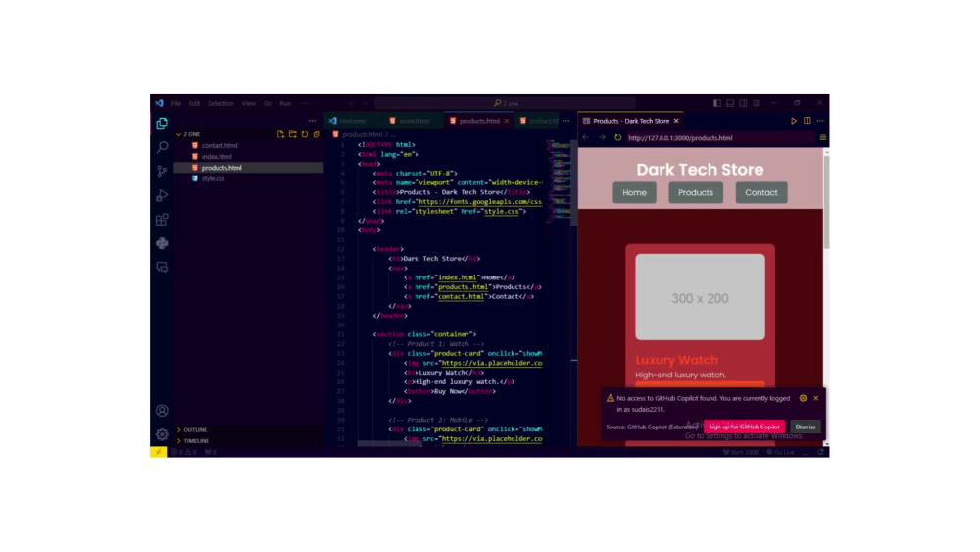Viewport: 980px width, 552px height.
Task: Open the Source Control view
Action: (x=162, y=171)
